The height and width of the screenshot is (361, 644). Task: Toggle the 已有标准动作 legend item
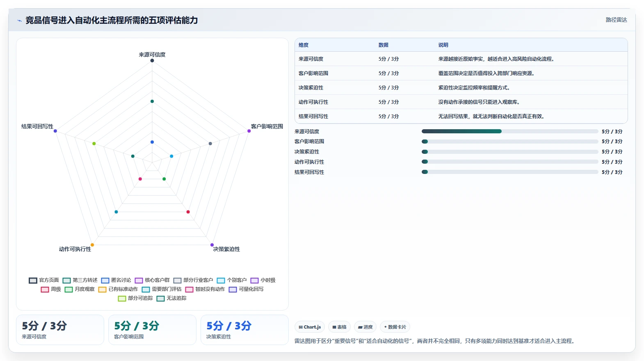point(118,289)
